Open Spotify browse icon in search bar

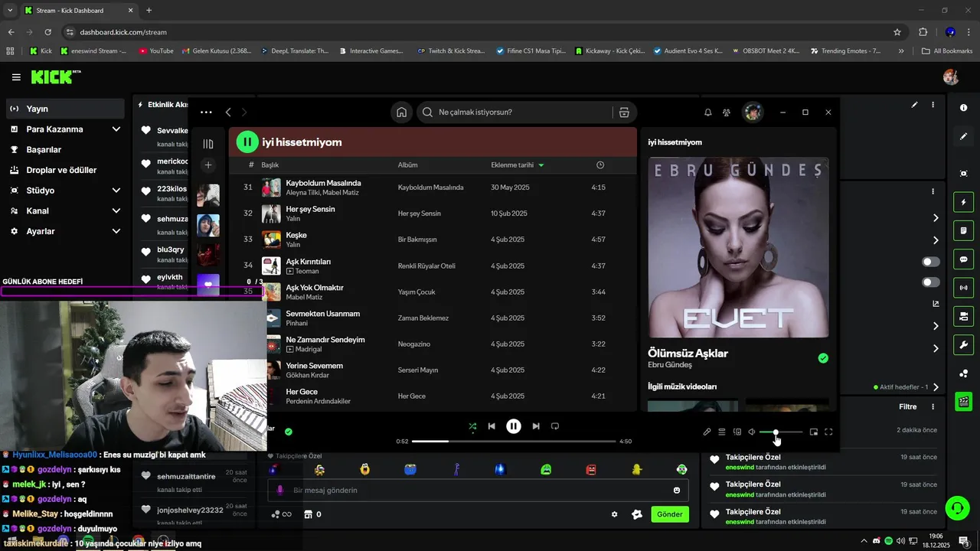coord(624,112)
